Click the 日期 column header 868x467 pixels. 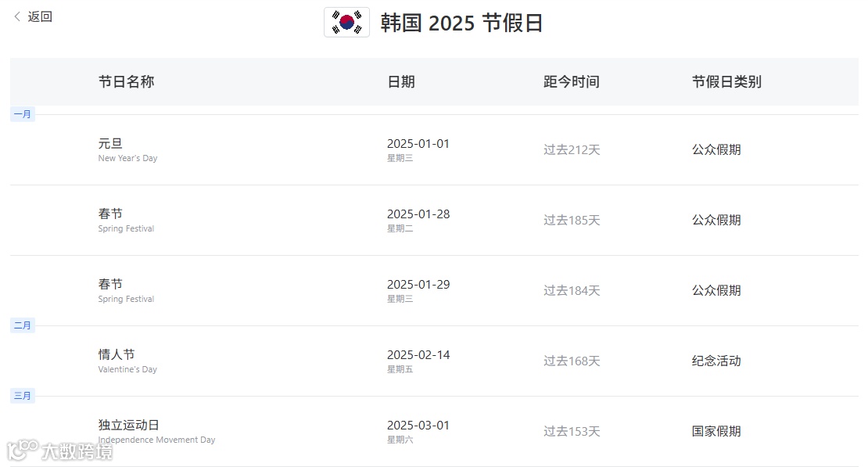click(401, 82)
